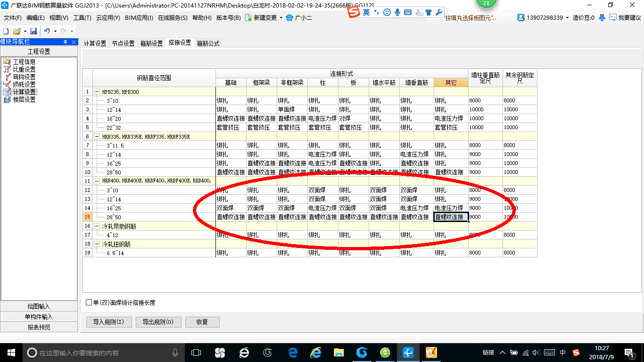Open the 云应用(Y) menu
Screen dimensions: 644x362
tap(108, 18)
